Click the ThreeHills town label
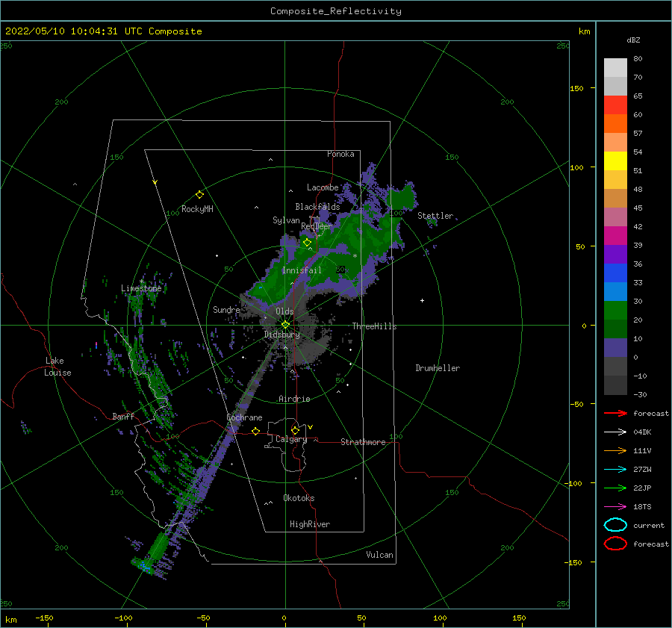 click(374, 326)
